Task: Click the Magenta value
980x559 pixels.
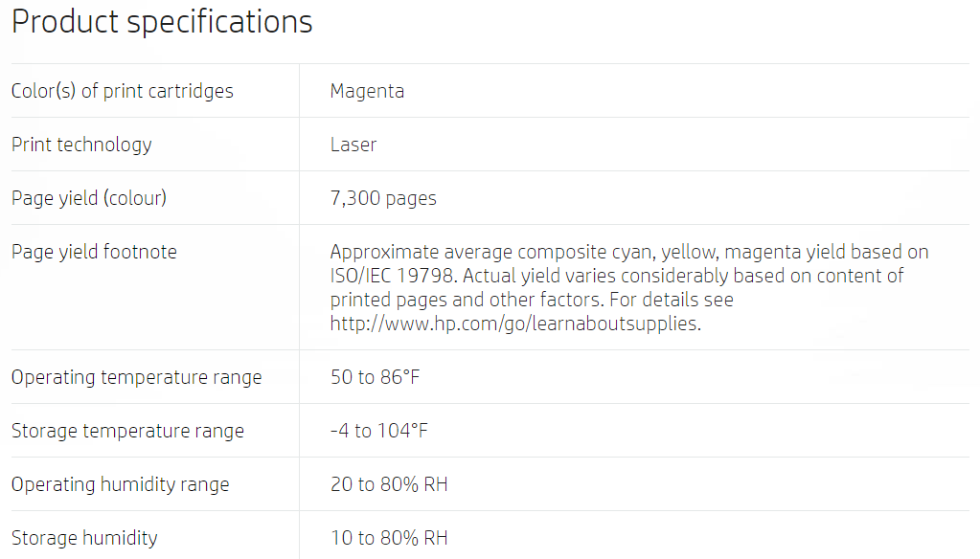Action: tap(367, 91)
